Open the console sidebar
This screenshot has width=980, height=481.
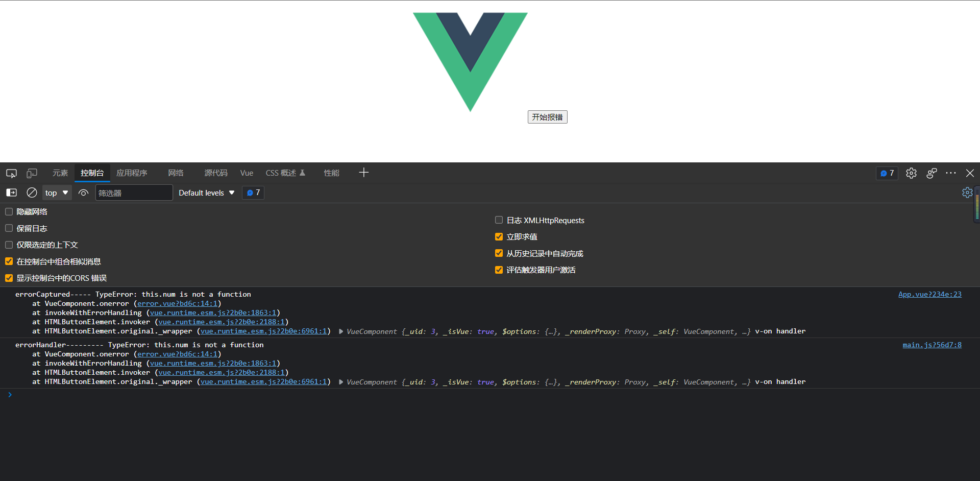click(11, 193)
